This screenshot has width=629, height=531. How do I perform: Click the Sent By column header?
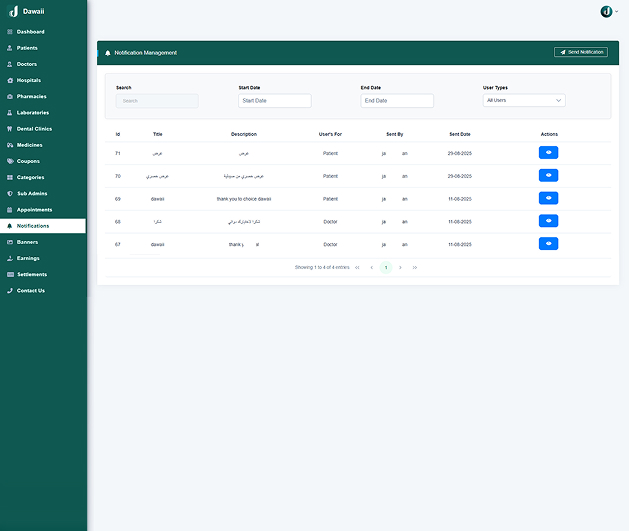click(395, 134)
